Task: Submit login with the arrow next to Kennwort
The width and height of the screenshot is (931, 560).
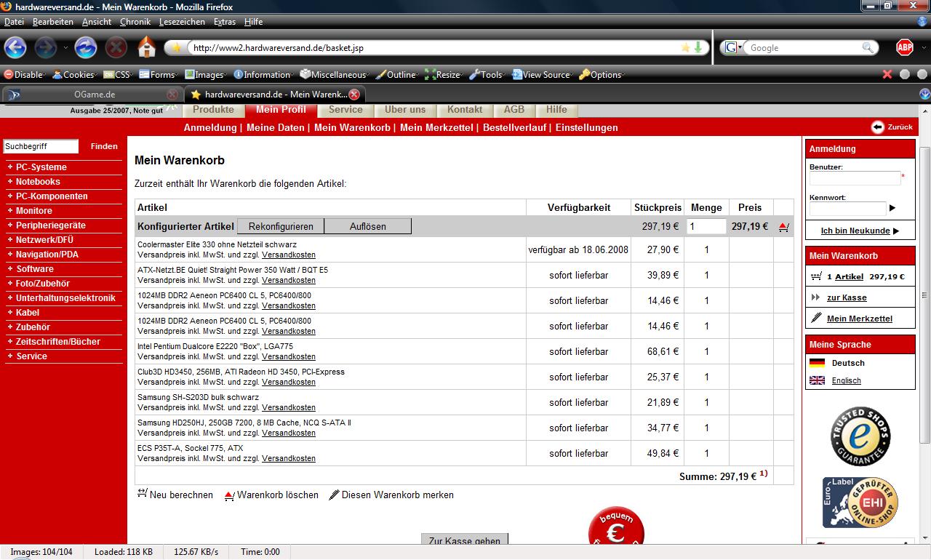Action: coord(892,208)
